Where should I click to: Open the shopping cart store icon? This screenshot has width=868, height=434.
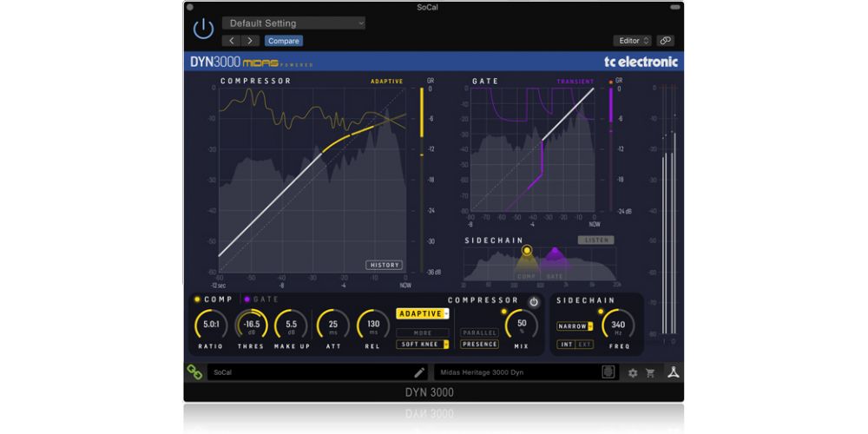(x=650, y=373)
